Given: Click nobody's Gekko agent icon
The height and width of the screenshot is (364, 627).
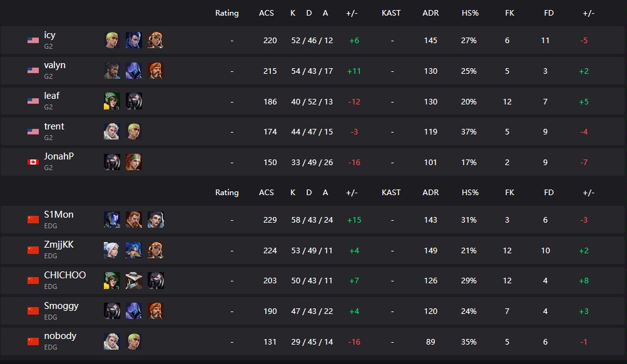Looking at the screenshot, I should 133,341.
